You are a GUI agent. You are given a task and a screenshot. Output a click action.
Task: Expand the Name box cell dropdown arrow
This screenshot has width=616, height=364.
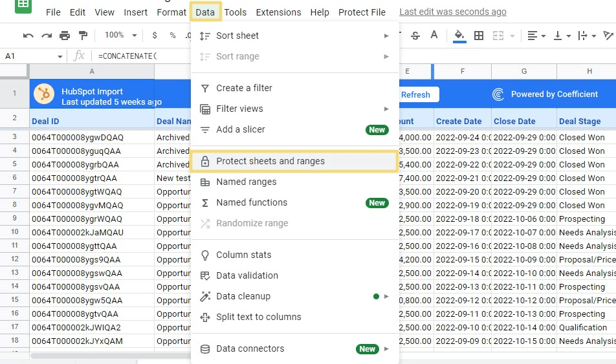coord(60,56)
